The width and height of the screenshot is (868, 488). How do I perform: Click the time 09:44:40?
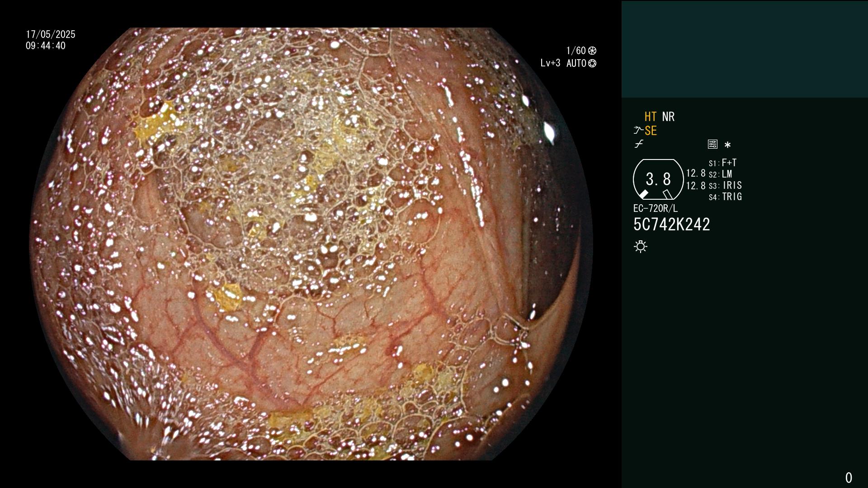coord(46,46)
